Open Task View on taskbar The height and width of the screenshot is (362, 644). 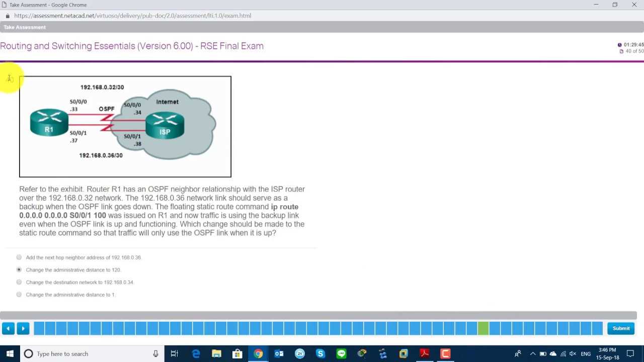[174, 353]
